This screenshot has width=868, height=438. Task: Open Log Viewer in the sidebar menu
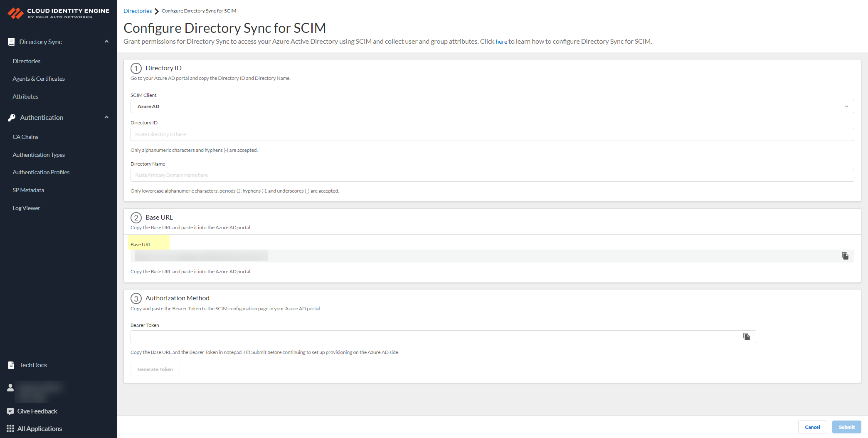[26, 208]
